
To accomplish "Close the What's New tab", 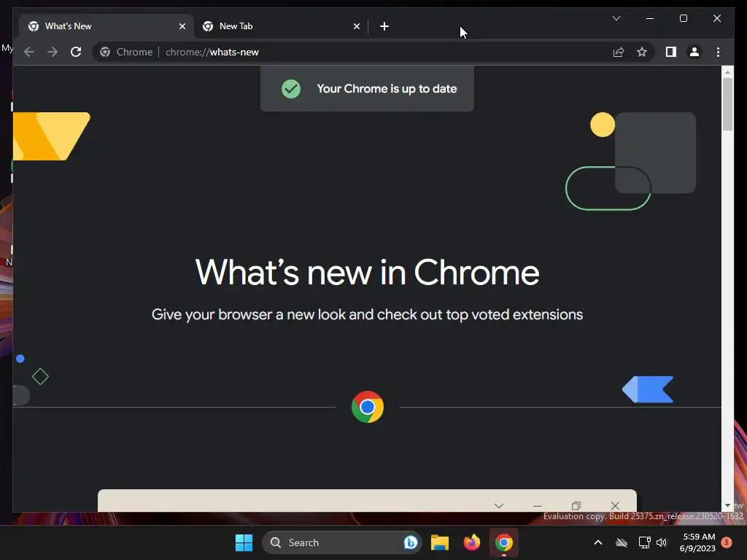I will 182,26.
